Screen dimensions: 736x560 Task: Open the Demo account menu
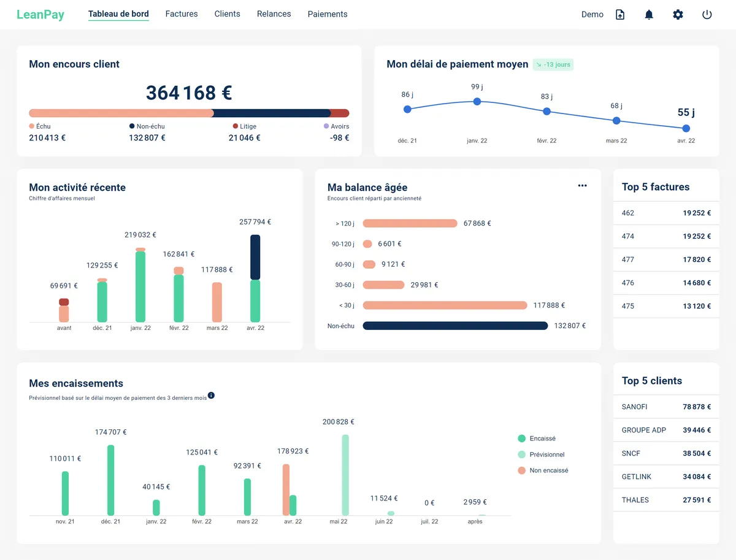tap(592, 15)
